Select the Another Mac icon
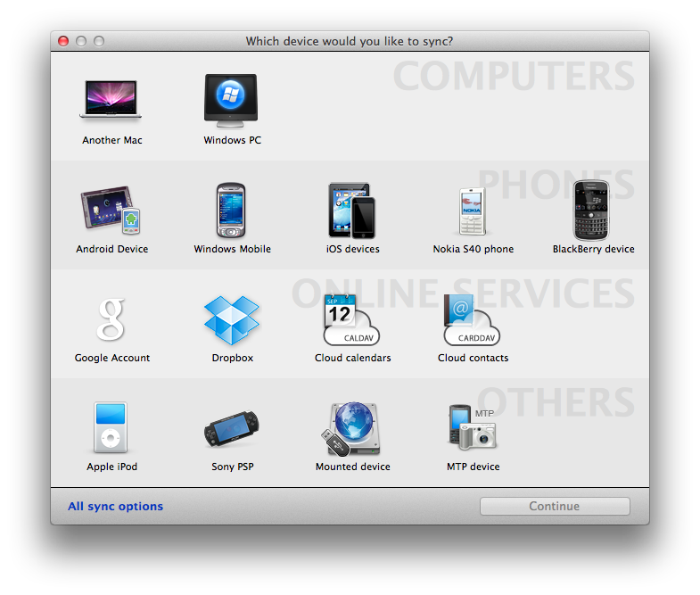 [111, 99]
